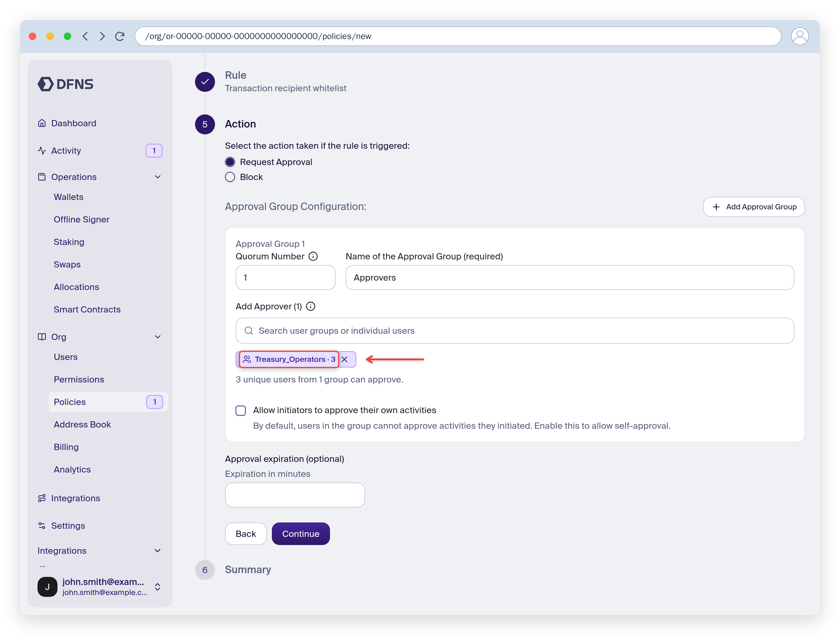Click the browser back arrow
The width and height of the screenshot is (840, 635).
click(85, 36)
